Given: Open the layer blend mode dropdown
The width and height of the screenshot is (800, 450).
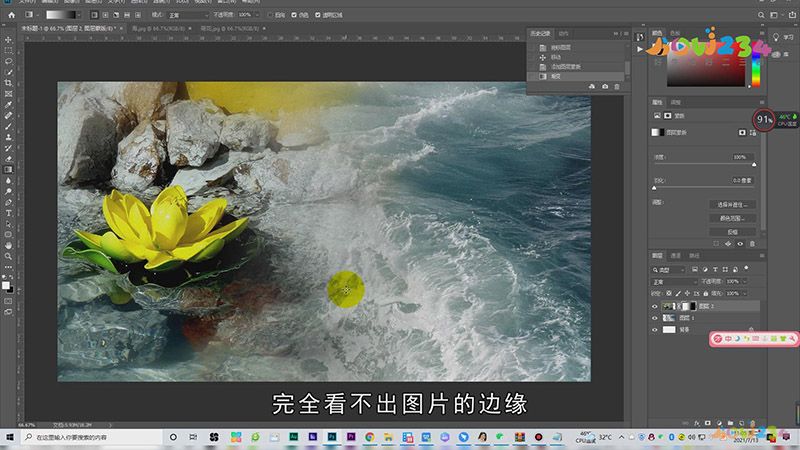Looking at the screenshot, I should 674,282.
